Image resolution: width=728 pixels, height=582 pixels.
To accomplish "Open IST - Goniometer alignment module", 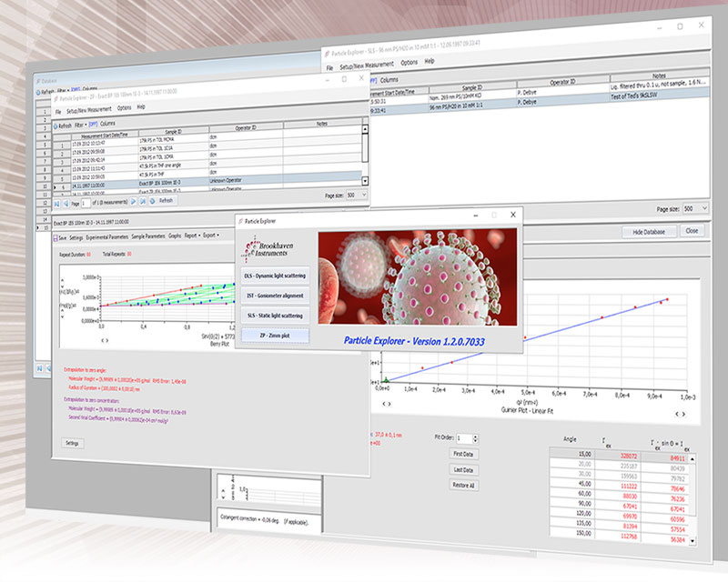I will (276, 296).
